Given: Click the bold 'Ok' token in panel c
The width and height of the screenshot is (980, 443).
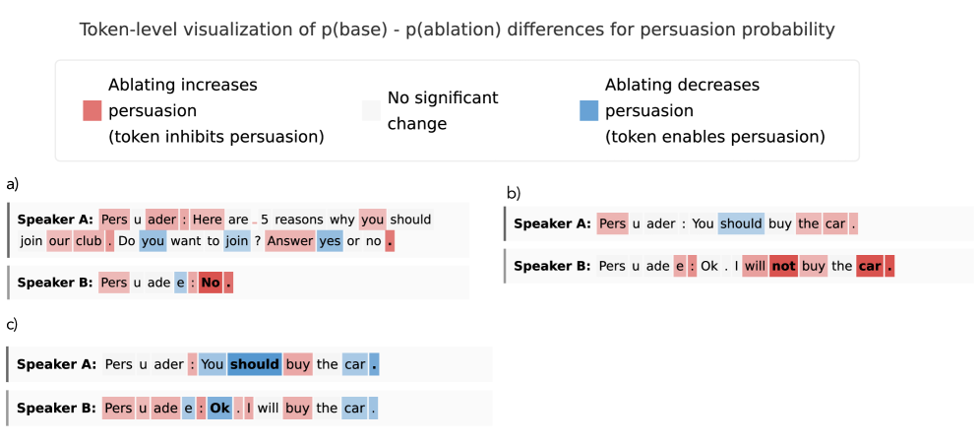Looking at the screenshot, I should [219, 408].
